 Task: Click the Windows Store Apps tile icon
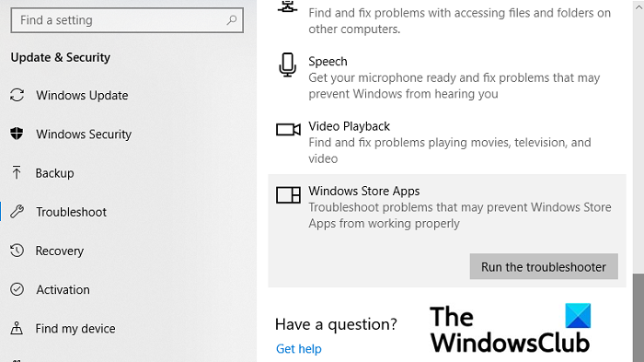[x=288, y=195]
